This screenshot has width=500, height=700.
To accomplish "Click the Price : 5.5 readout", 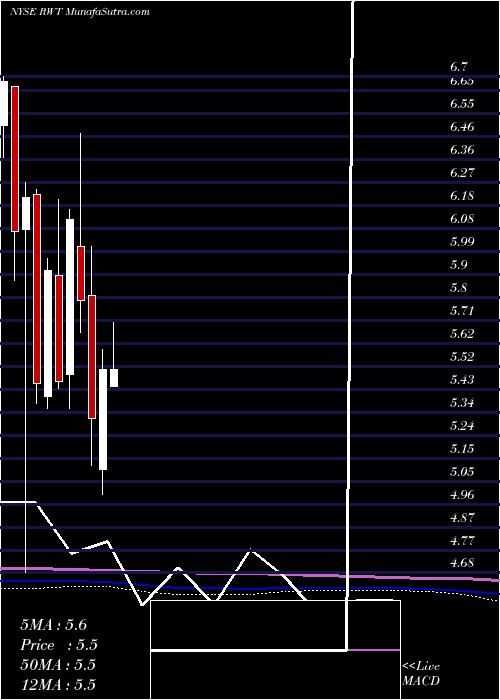I will [59, 645].
